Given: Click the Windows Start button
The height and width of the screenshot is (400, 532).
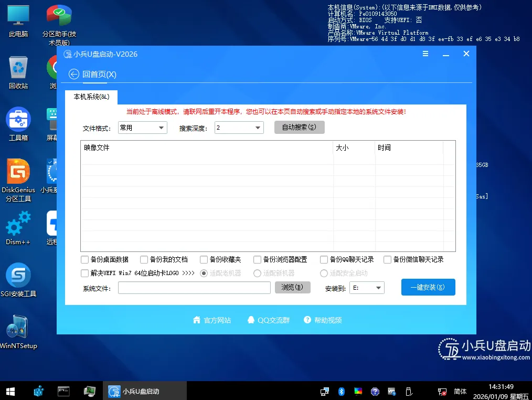Looking at the screenshot, I should [x=10, y=391].
